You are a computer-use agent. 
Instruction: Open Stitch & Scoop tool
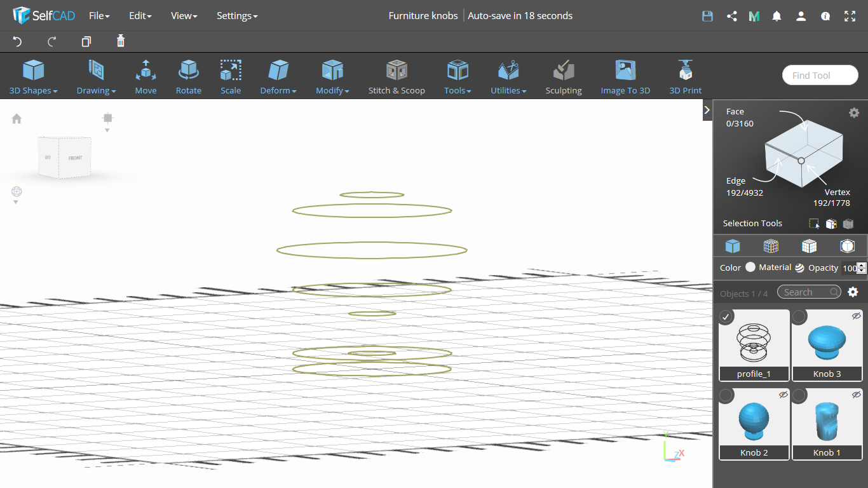click(x=397, y=77)
